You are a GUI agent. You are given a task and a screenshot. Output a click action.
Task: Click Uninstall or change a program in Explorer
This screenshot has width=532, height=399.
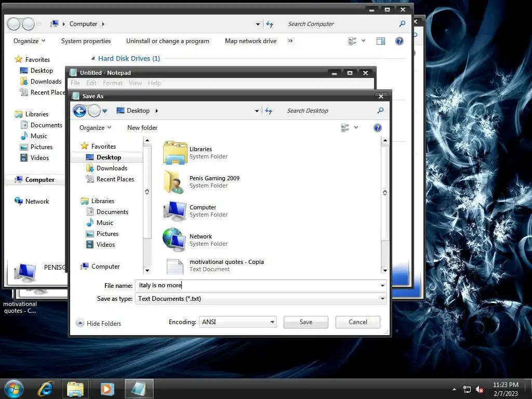(168, 41)
